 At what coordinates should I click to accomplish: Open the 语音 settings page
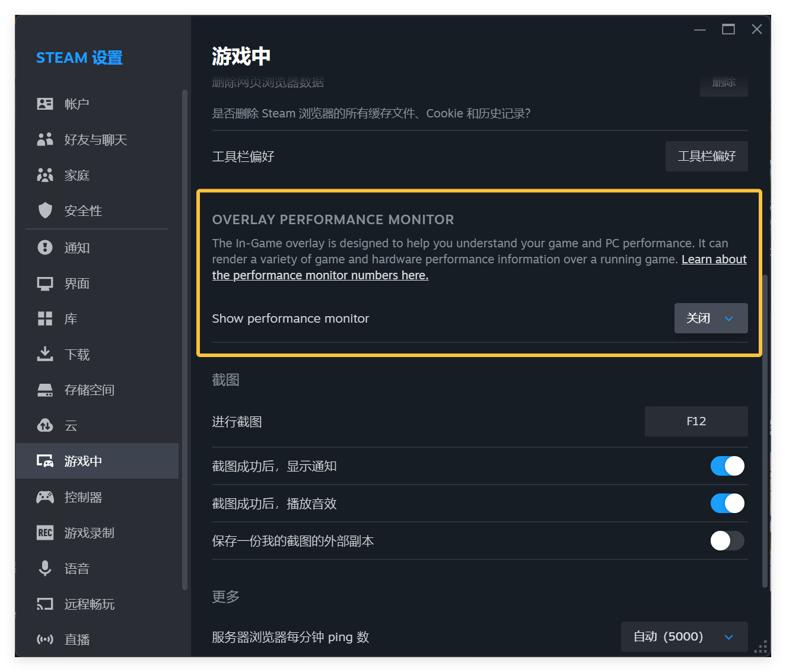pos(97,568)
